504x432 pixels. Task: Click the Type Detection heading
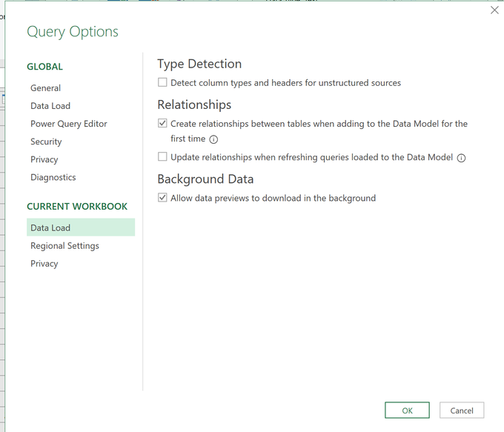[x=199, y=64]
